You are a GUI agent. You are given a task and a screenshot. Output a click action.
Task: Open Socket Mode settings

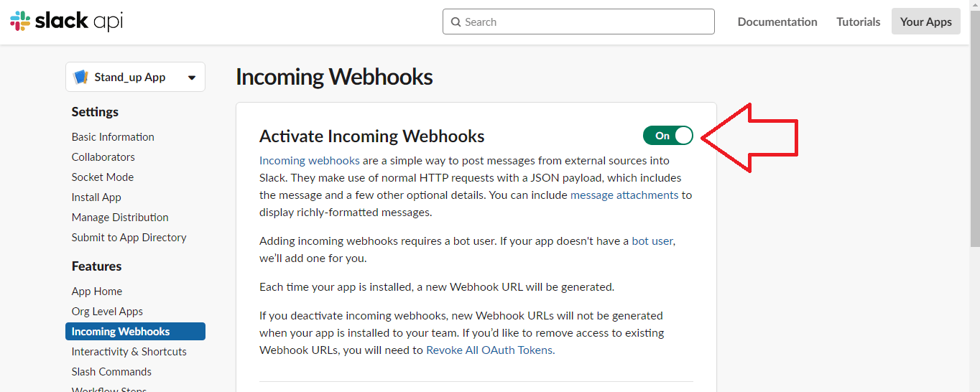click(x=103, y=177)
